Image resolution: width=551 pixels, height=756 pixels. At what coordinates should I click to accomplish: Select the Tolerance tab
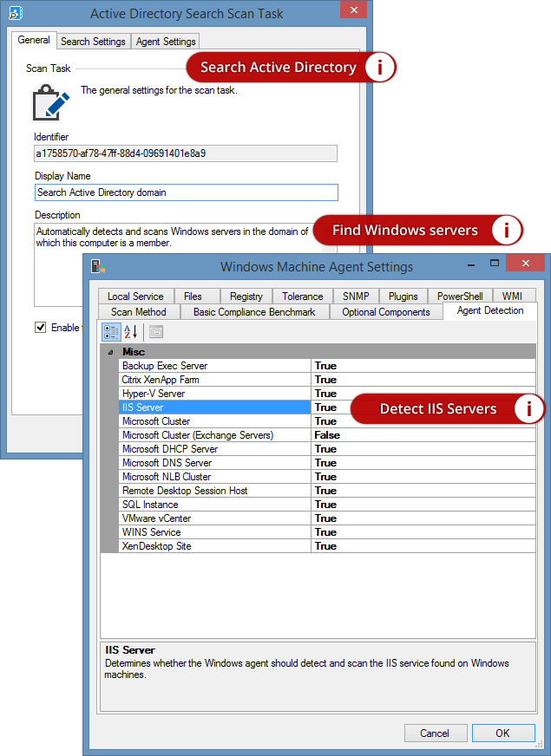click(303, 296)
